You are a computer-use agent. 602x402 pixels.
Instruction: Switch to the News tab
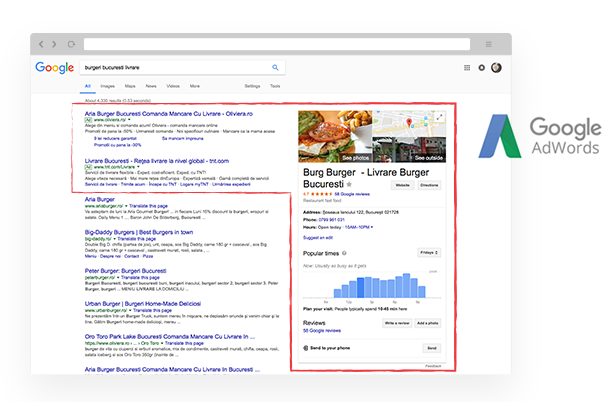pyautogui.click(x=151, y=86)
